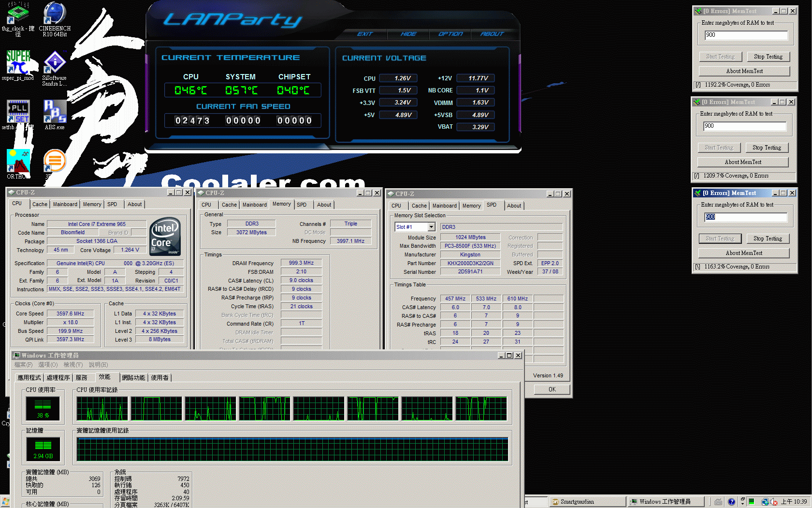812x508 pixels.
Task: Open Memory tab in right CPU-Z window
Action: 471,206
